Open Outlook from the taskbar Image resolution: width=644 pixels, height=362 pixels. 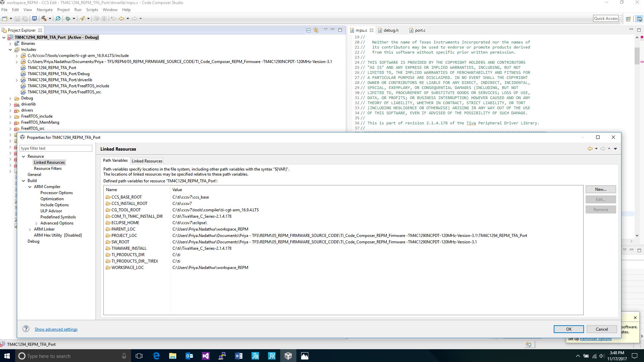189,356
